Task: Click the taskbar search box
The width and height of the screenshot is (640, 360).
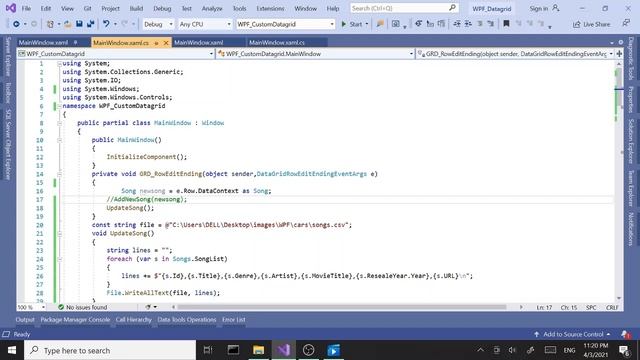Action: click(x=110, y=350)
